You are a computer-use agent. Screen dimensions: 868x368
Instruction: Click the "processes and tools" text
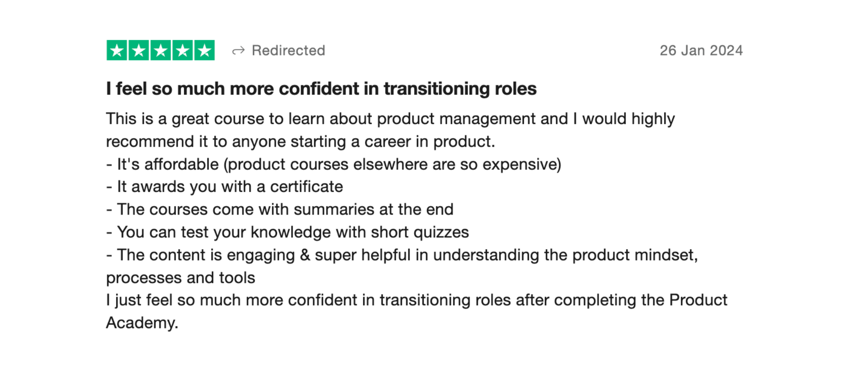click(180, 278)
